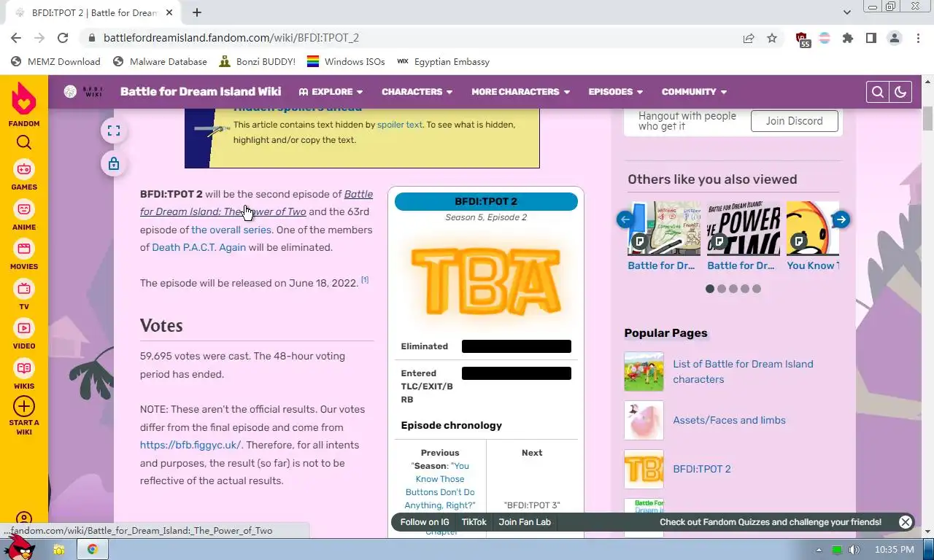The height and width of the screenshot is (560, 934).
Task: View the page lock icon
Action: (x=114, y=164)
